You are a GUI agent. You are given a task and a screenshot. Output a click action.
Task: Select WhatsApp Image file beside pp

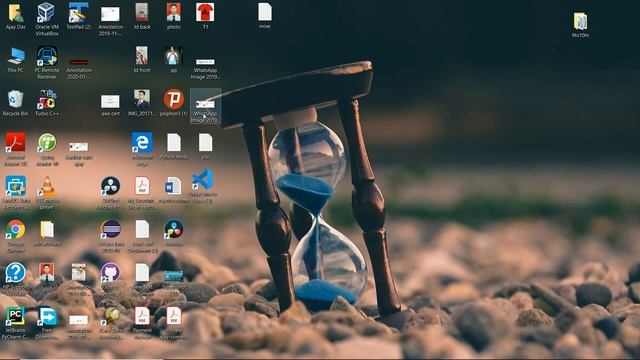205,68
